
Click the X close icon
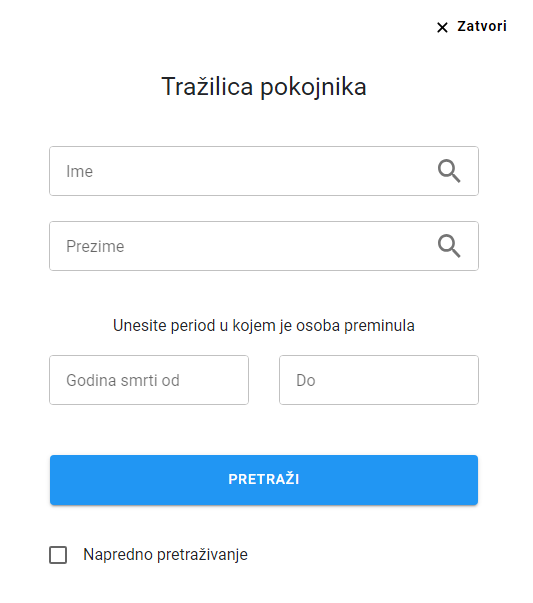coord(442,27)
